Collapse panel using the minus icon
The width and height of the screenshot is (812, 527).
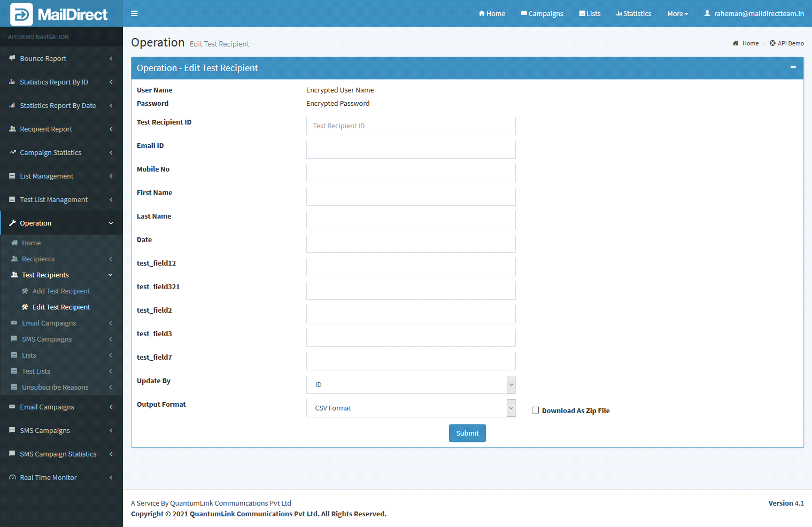(793, 67)
